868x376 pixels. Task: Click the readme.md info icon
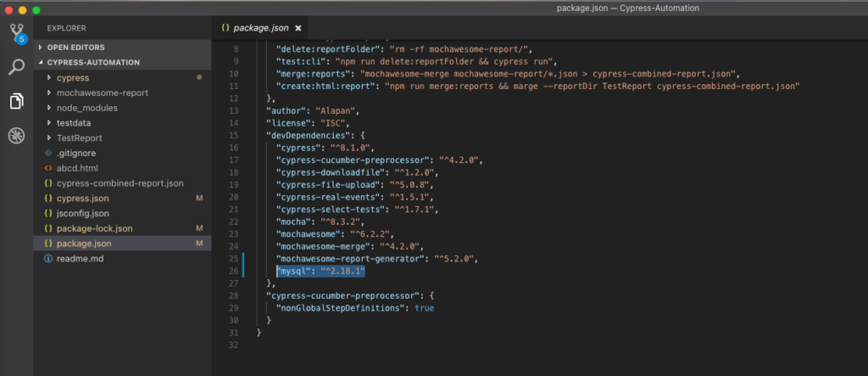click(47, 258)
